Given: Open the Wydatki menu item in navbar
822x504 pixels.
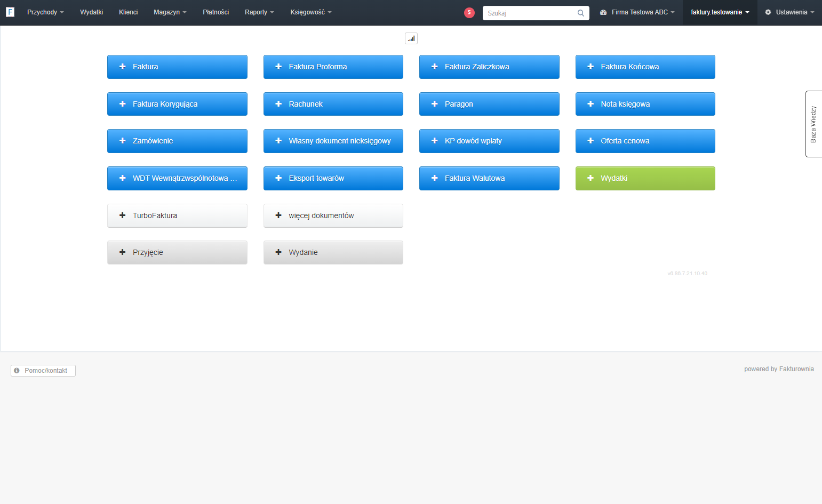Looking at the screenshot, I should point(92,12).
